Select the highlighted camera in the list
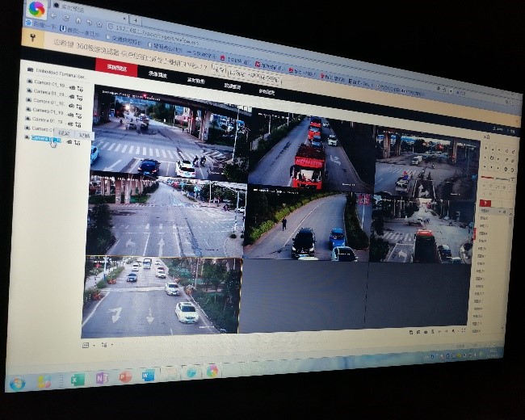The height and width of the screenshot is (420, 525). 44,139
